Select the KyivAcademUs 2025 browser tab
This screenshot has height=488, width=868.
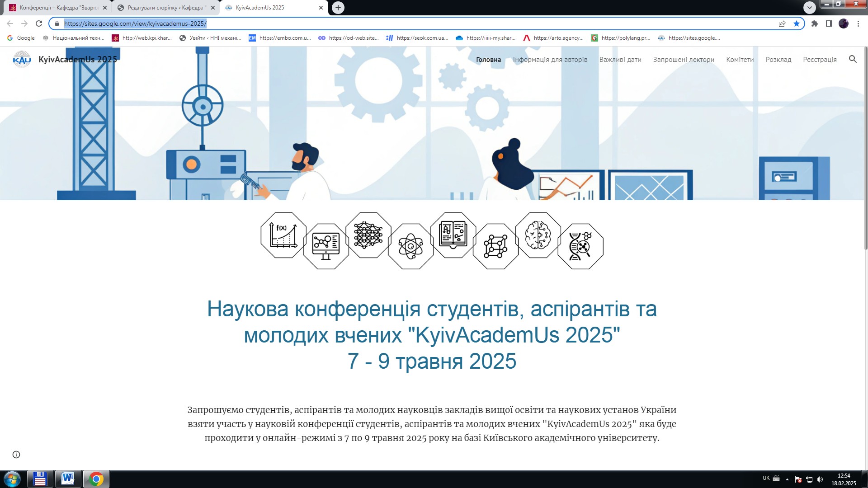point(273,8)
